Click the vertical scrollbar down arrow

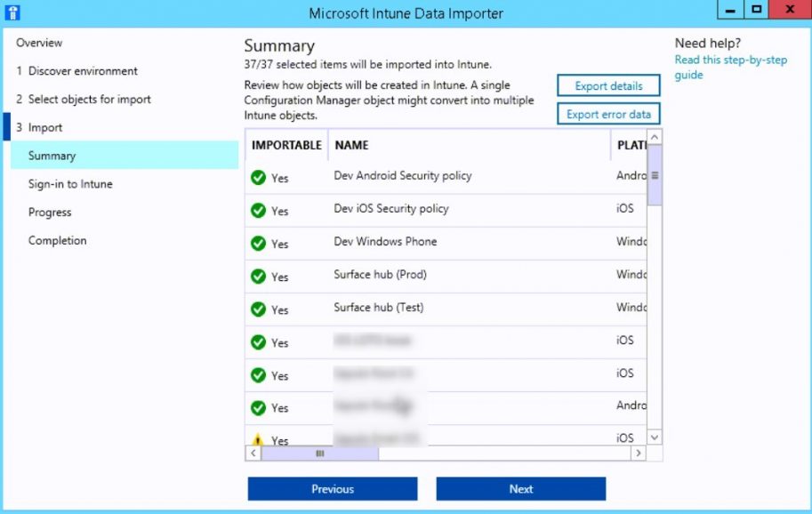pyautogui.click(x=654, y=437)
